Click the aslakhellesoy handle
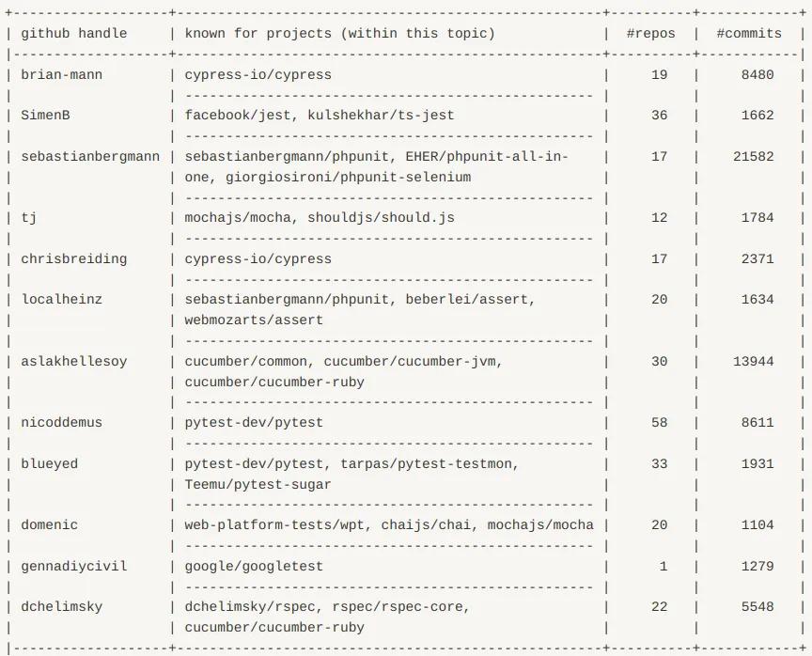Viewport: 812px width, 656px height. tap(73, 362)
